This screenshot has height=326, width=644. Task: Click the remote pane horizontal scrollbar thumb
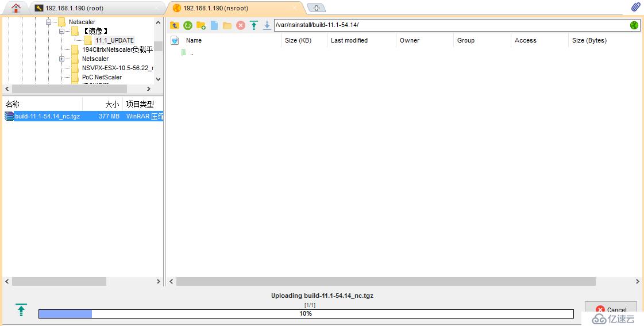tap(385, 282)
